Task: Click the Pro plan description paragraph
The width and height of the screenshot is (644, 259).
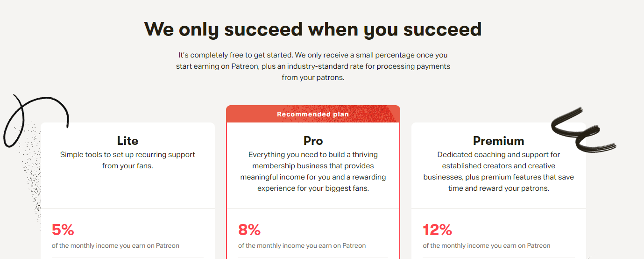Action: [x=313, y=171]
